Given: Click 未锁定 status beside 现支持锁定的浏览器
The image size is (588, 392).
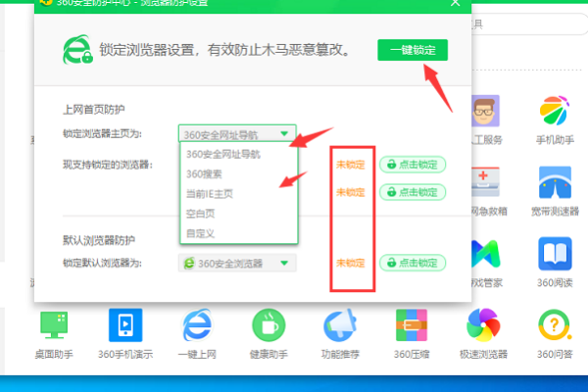Looking at the screenshot, I should click(x=350, y=165).
